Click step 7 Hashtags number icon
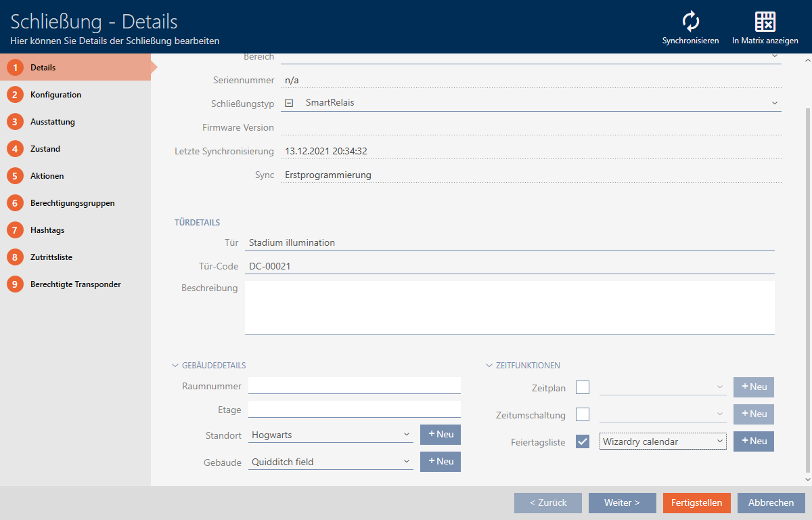This screenshot has height=520, width=812. (x=15, y=230)
